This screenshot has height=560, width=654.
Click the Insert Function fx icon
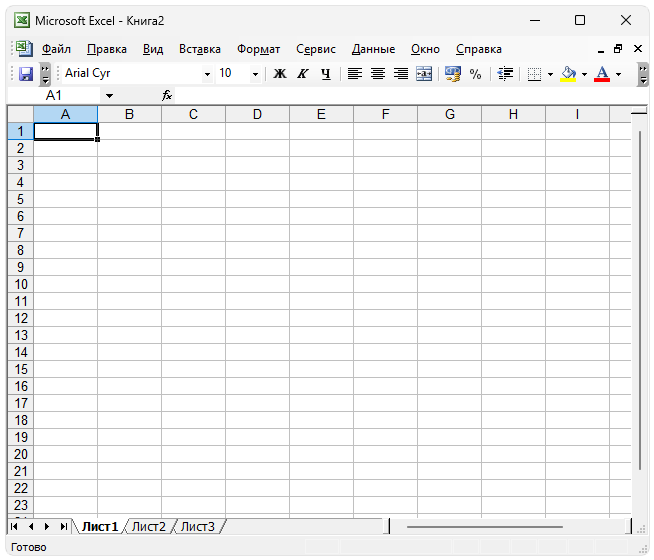click(x=167, y=95)
